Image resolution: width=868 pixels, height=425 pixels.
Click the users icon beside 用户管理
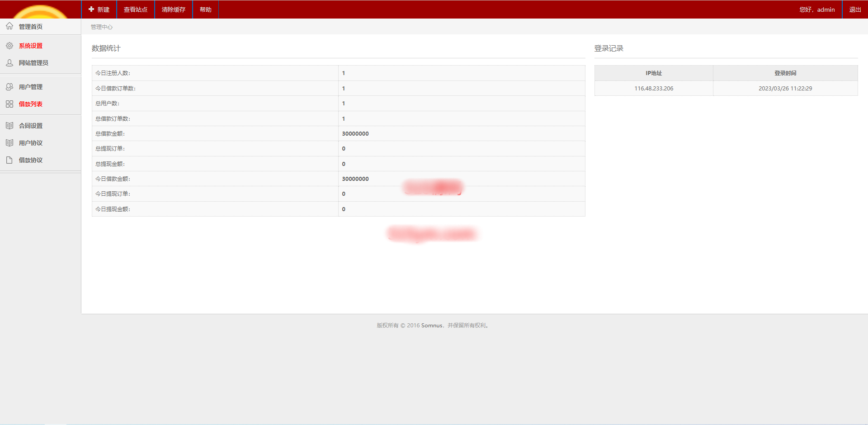click(x=9, y=87)
